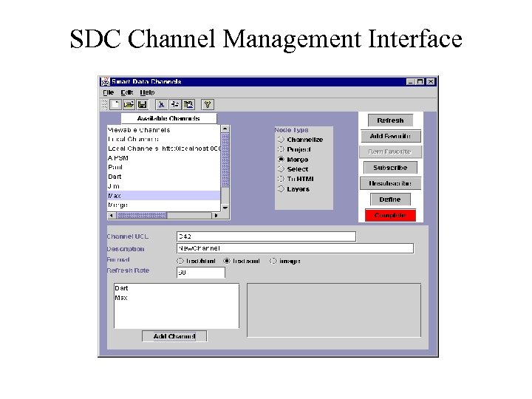Maximize the Smart Data Channels window
Image resolution: width=532 pixels, height=399 pixels.
(x=420, y=82)
